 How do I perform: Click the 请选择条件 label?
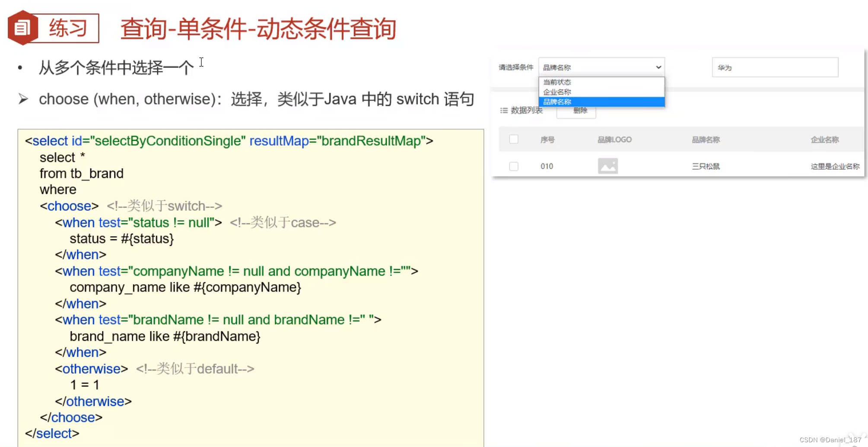pos(516,67)
